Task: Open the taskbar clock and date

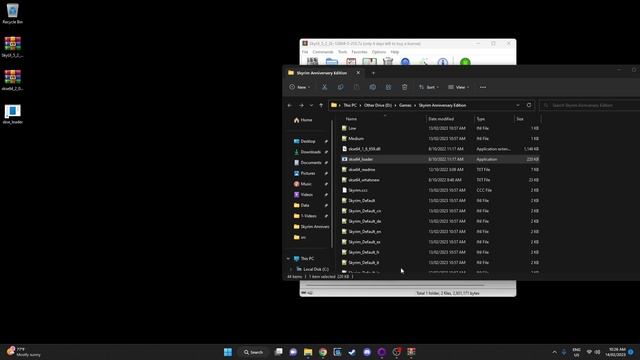Action: coord(616,352)
